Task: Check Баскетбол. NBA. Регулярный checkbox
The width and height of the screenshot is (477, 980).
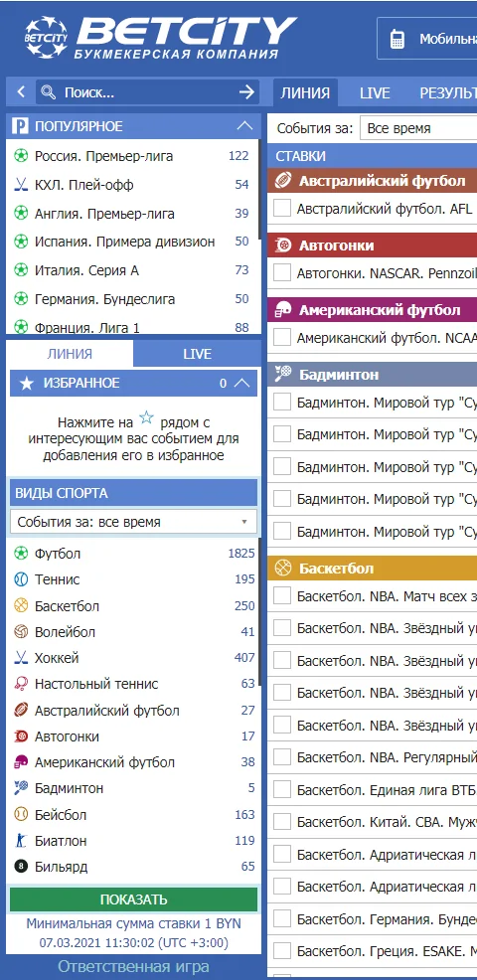Action: [282, 757]
